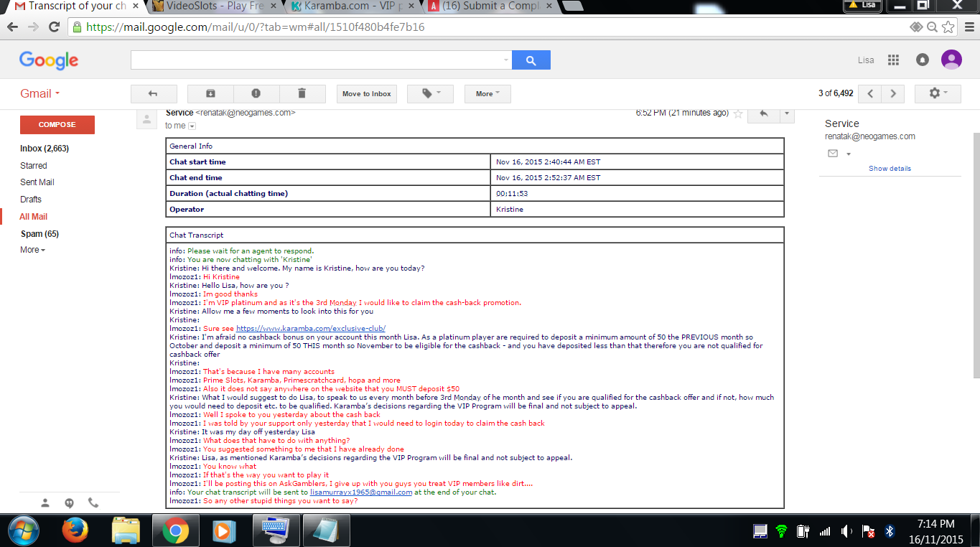Open the Gmail product dropdown

click(40, 94)
